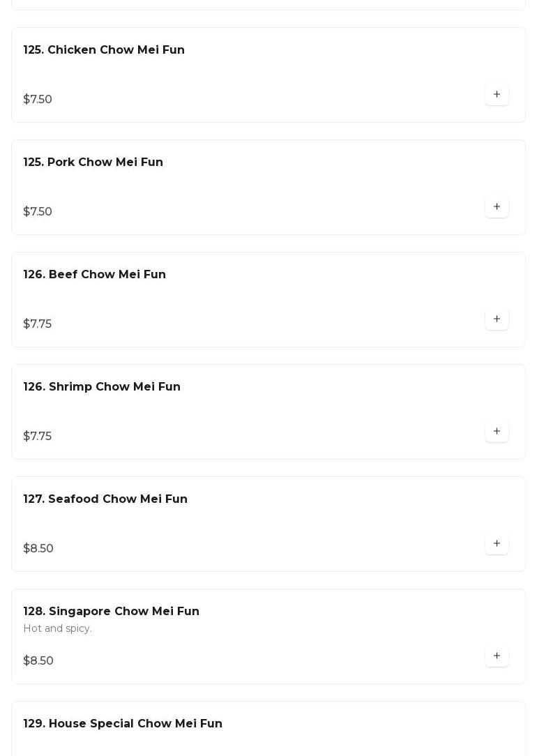Click the $7.75 price under Beef Chow Mei Fun
Screen dimensions: 537x756
38,324
